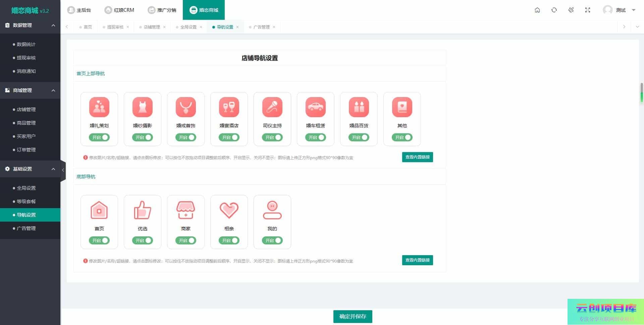Screen dimensions: 644x325
Task: Switch to the 广告管理 tab
Action: [x=261, y=27]
